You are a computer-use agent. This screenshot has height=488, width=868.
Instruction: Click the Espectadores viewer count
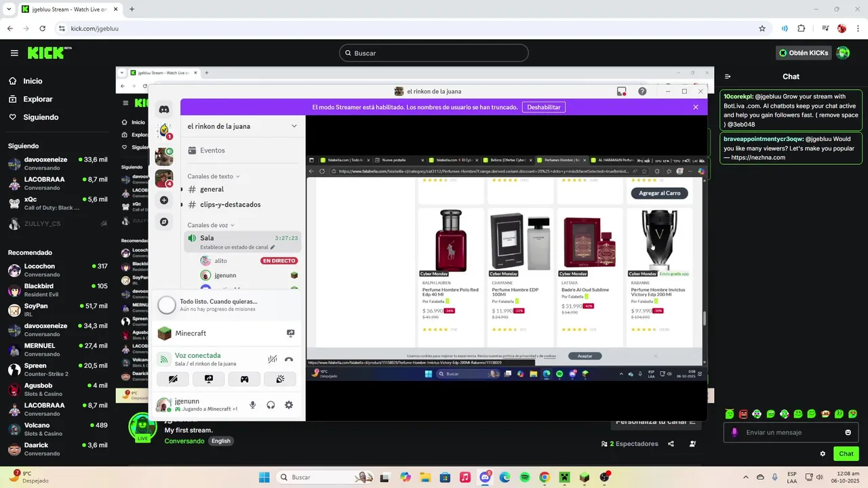pyautogui.click(x=630, y=444)
